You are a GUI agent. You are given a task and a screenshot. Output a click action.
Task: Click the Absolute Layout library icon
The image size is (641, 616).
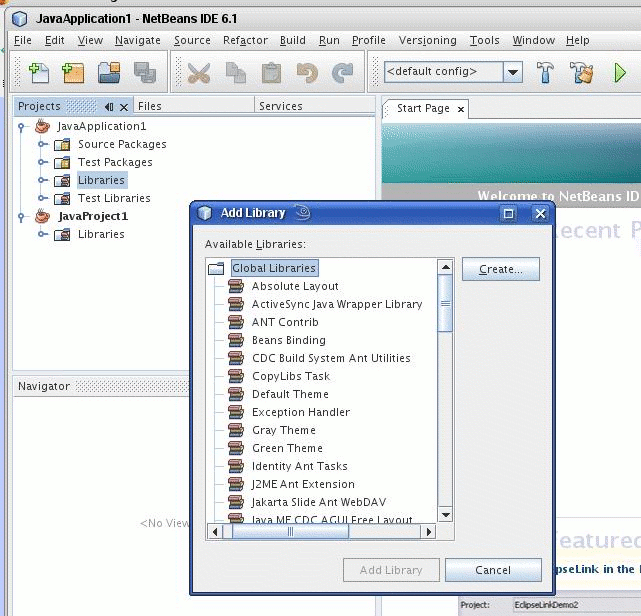click(x=236, y=286)
